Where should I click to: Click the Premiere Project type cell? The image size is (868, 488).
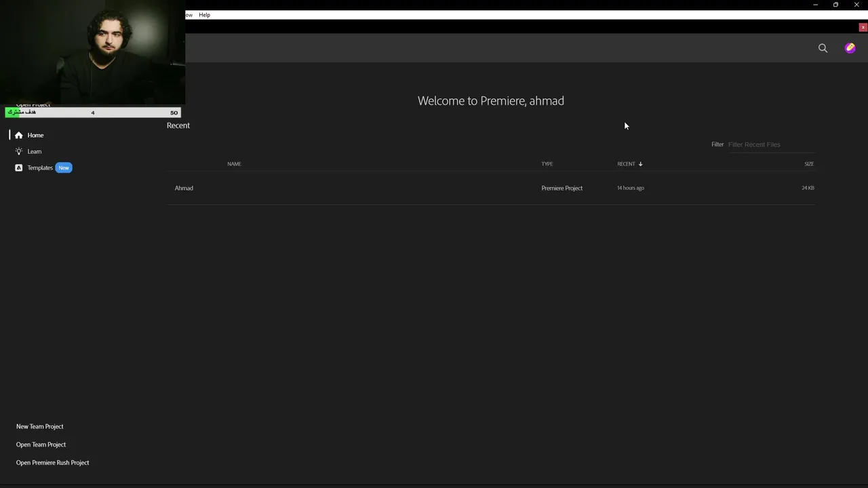point(561,188)
